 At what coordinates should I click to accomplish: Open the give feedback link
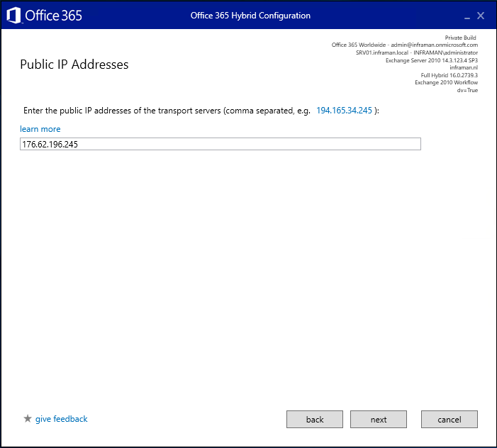point(61,419)
